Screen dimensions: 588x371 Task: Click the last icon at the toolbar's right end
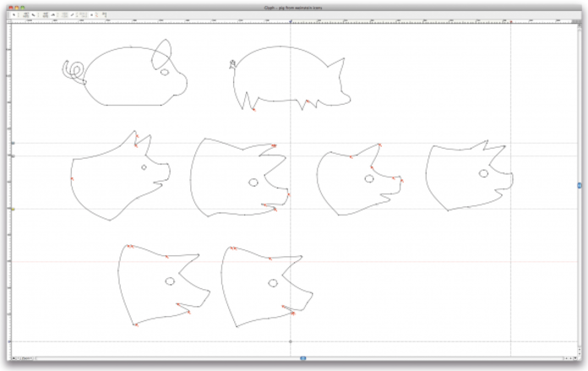[x=104, y=14]
